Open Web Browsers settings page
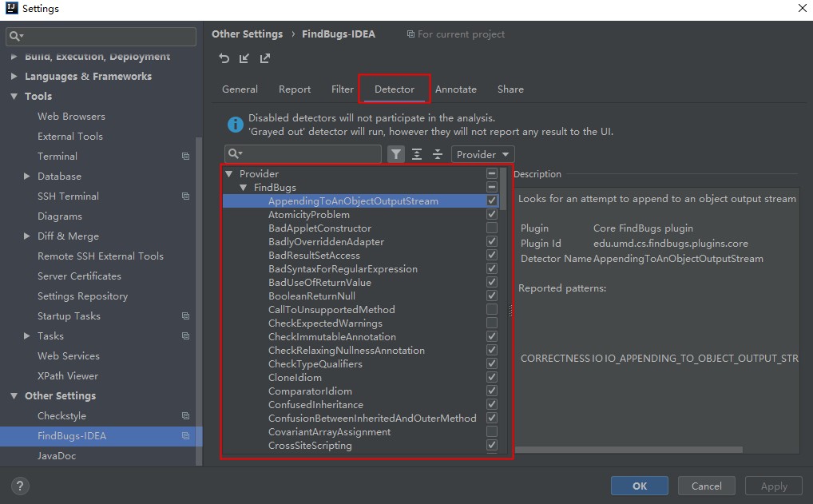Image resolution: width=813 pixels, height=504 pixels. point(71,116)
